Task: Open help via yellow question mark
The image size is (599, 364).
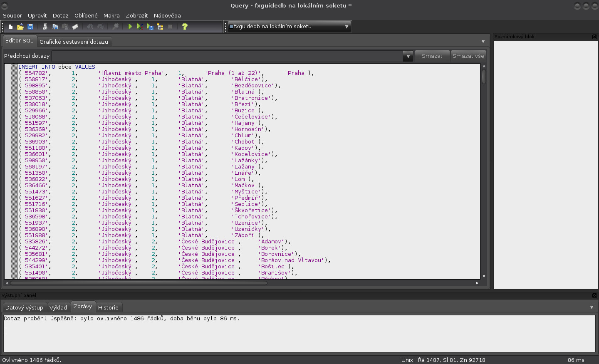Action: tap(185, 27)
